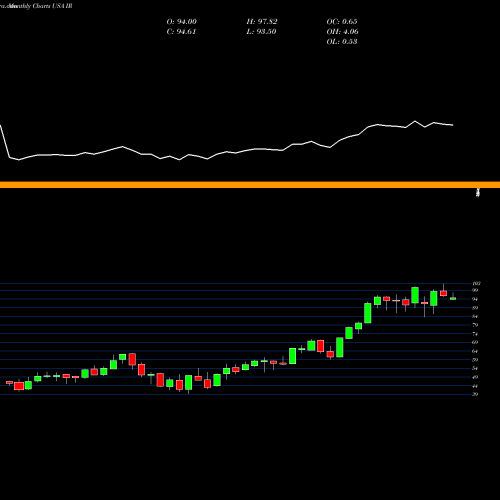Click the low value 'L: 93.50'

[x=261, y=32]
